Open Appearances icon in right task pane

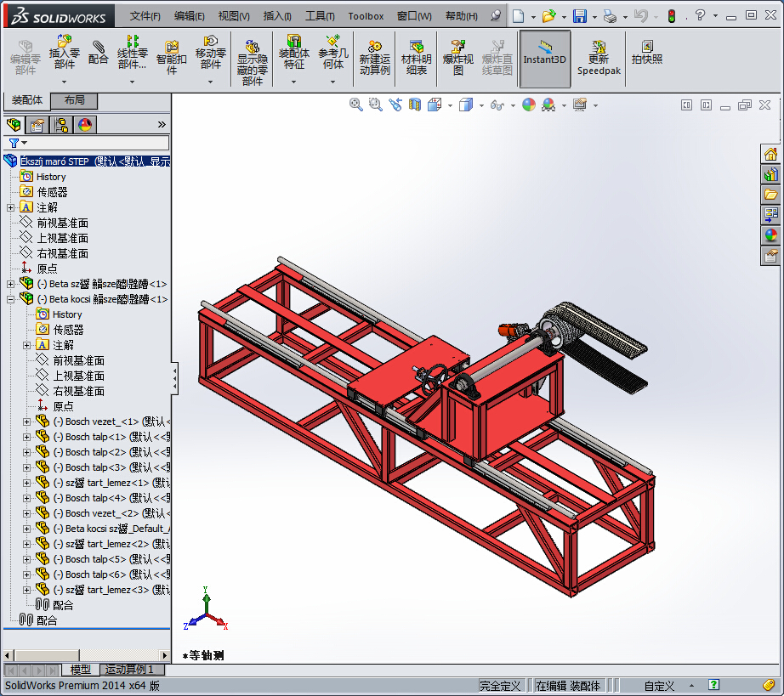pos(770,235)
